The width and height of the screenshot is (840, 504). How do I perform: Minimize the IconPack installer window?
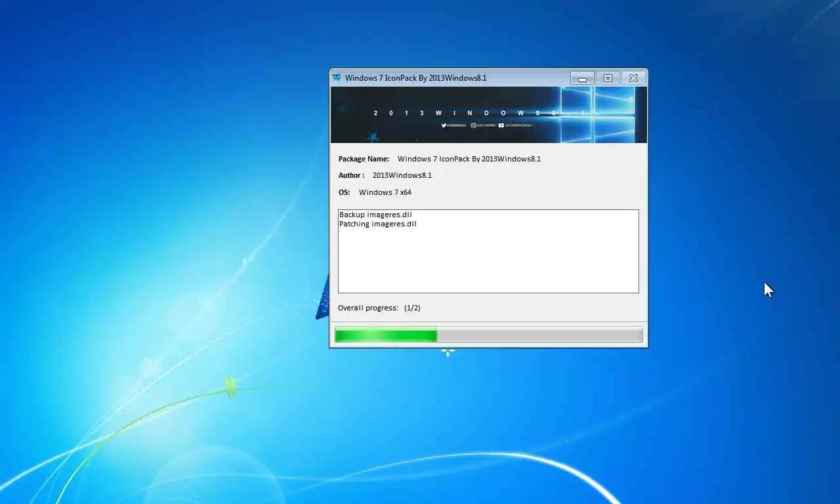tap(582, 78)
